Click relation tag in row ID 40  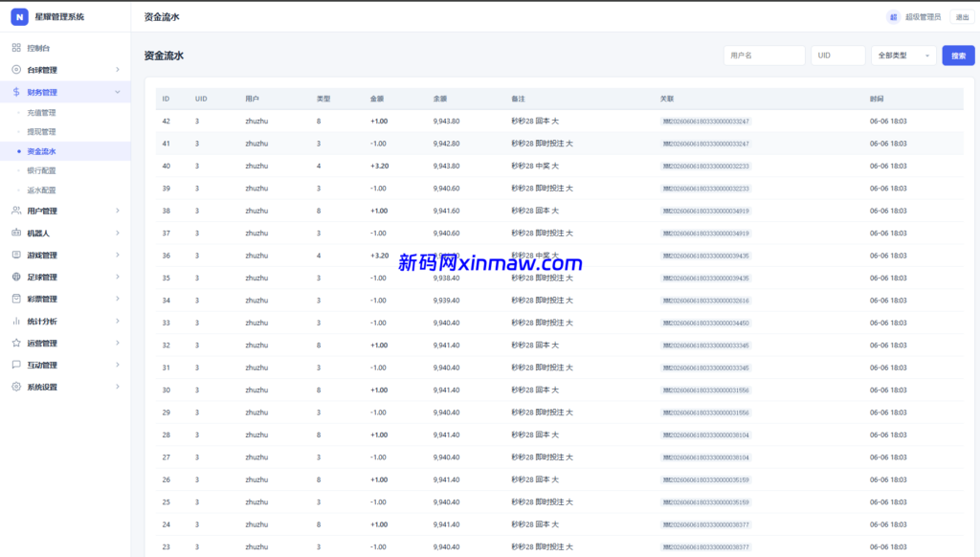pos(705,167)
